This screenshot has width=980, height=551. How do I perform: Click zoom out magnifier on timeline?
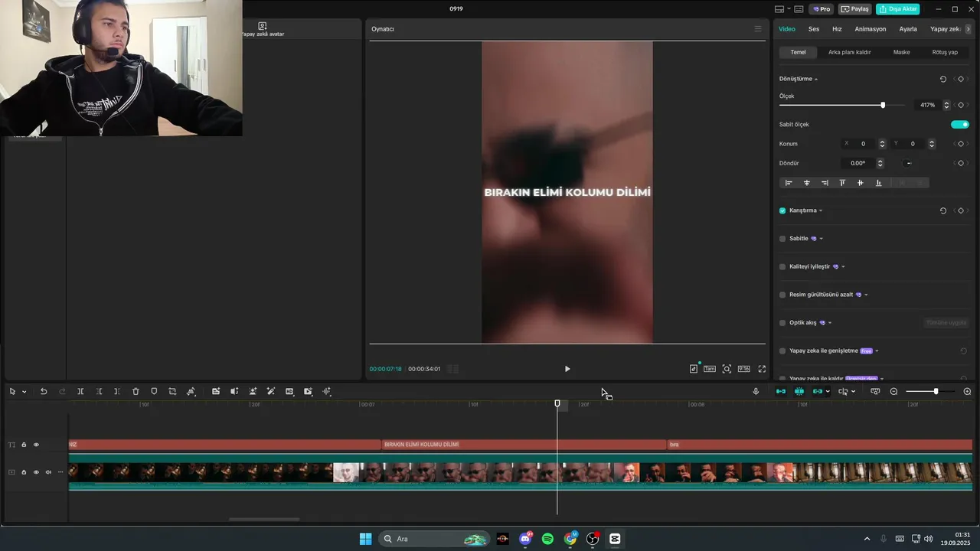click(x=893, y=391)
